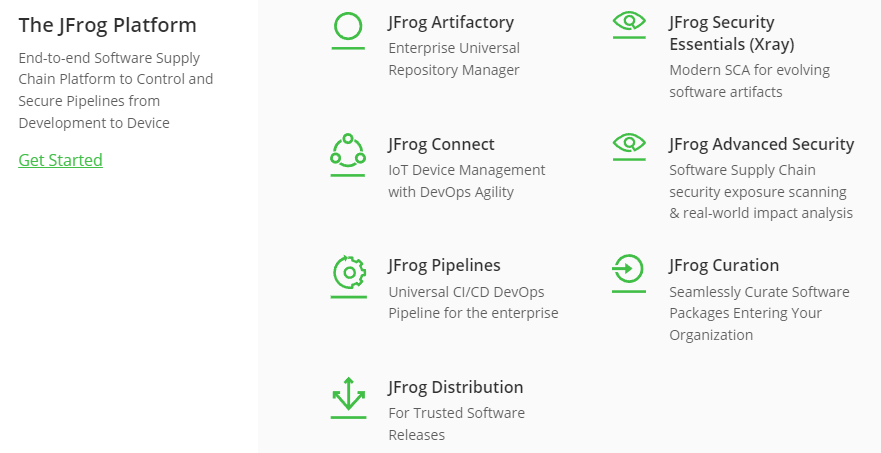Open JFrog Distribution product title
Screen dimensions: 881x453
click(455, 387)
